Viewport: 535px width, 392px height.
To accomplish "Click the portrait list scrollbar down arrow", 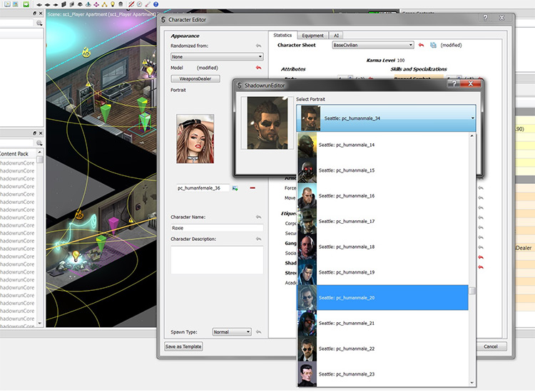I will pos(472,383).
